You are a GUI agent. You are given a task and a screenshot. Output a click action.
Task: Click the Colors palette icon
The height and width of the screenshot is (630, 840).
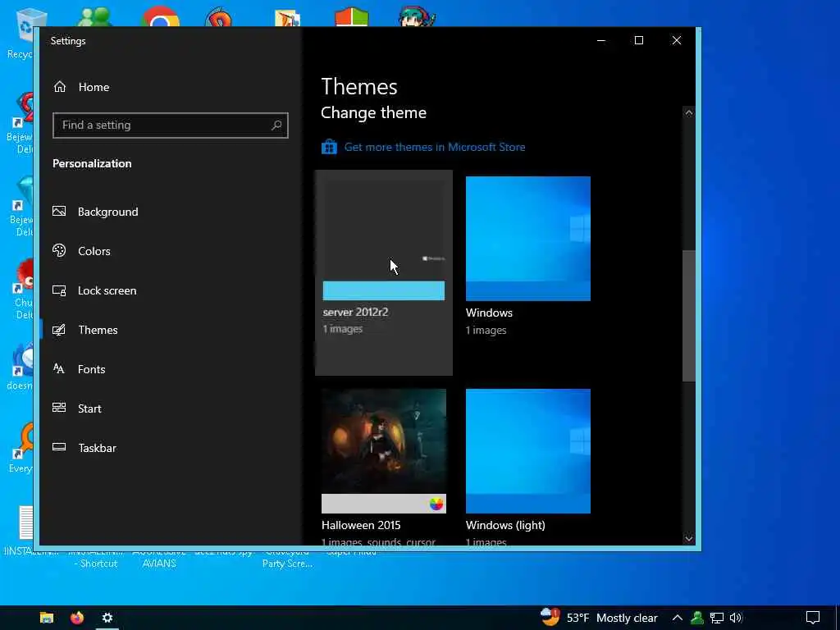(x=59, y=250)
